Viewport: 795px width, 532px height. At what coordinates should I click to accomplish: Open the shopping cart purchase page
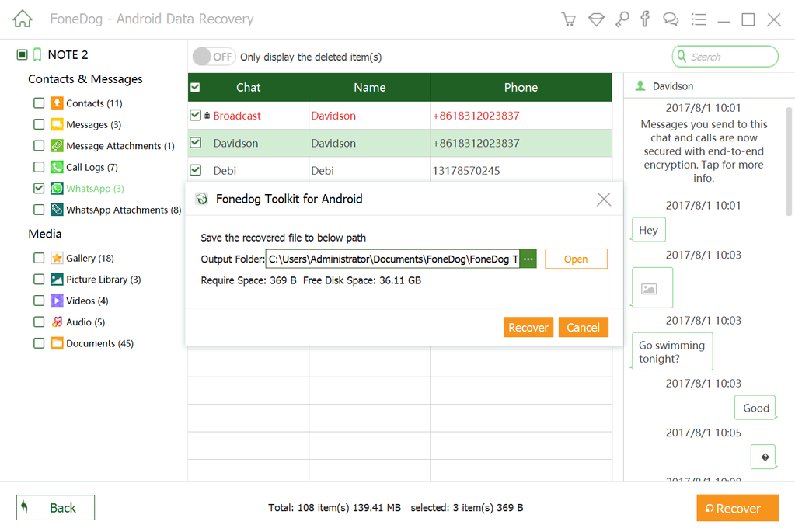point(568,19)
